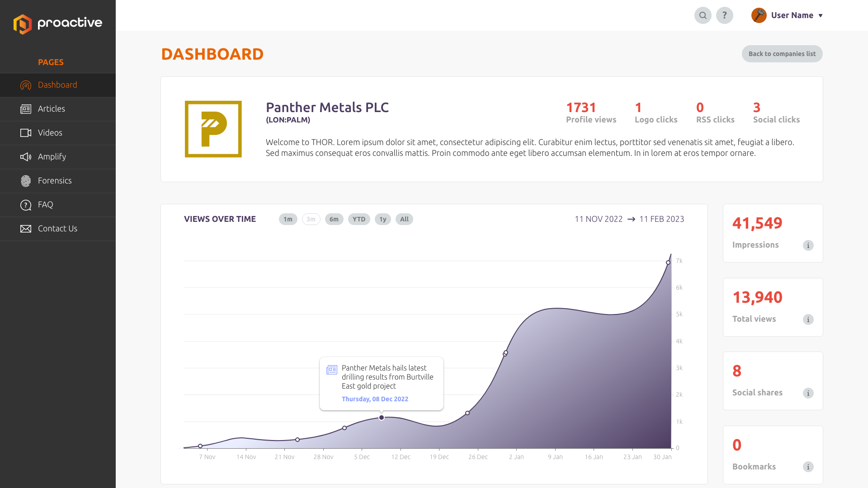The height and width of the screenshot is (488, 868).
Task: Click the user avatar picture
Action: tap(759, 15)
